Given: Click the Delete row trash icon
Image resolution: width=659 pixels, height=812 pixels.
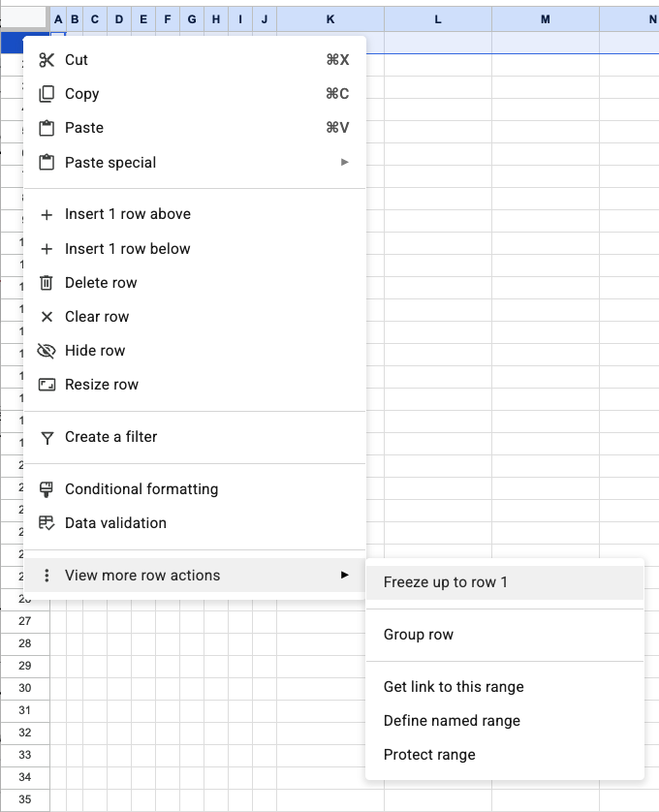Looking at the screenshot, I should click(x=47, y=283).
